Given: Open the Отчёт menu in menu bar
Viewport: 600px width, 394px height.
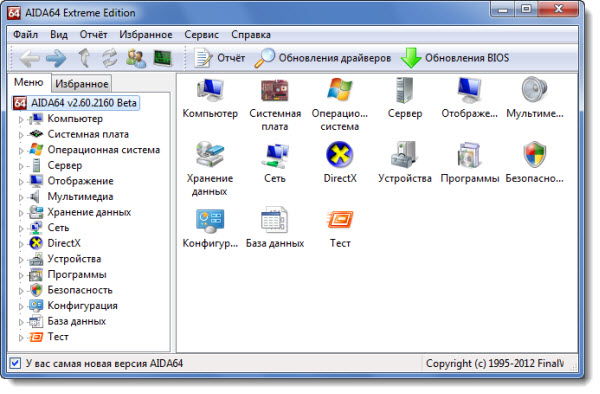Looking at the screenshot, I should [x=93, y=34].
